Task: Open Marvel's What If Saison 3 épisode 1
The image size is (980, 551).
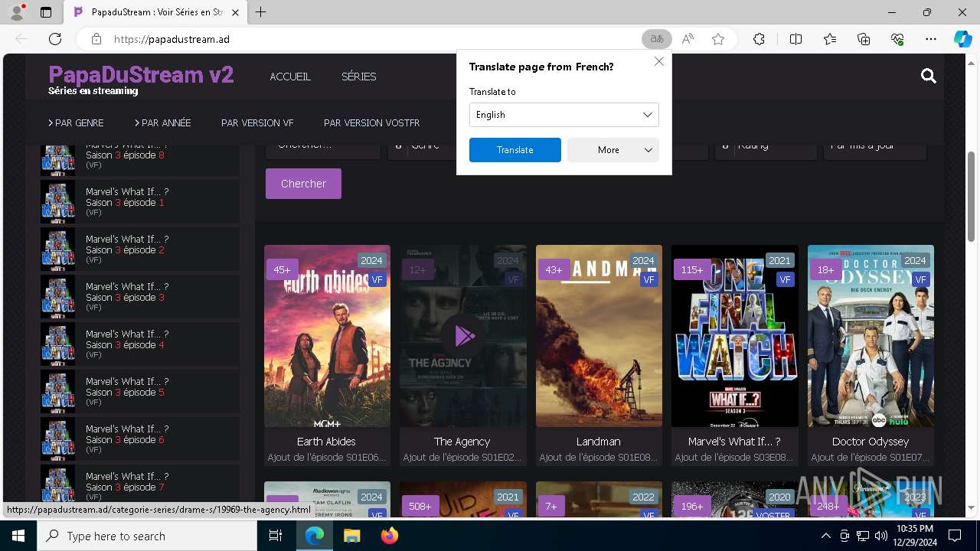Action: pyautogui.click(x=140, y=202)
